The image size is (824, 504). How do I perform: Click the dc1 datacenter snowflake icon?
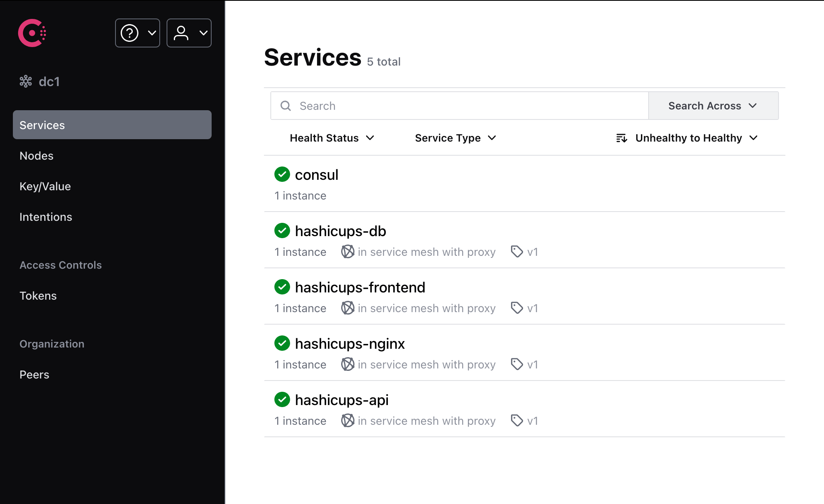(26, 81)
